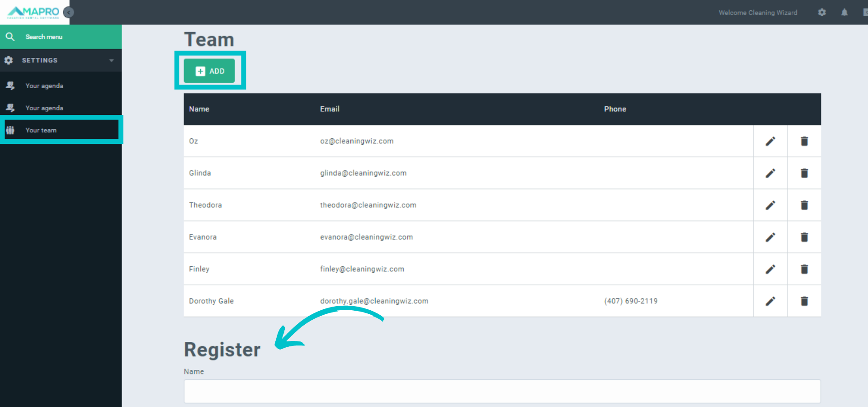
Task: Collapse sidebar with the arrow beside logo
Action: tap(69, 12)
